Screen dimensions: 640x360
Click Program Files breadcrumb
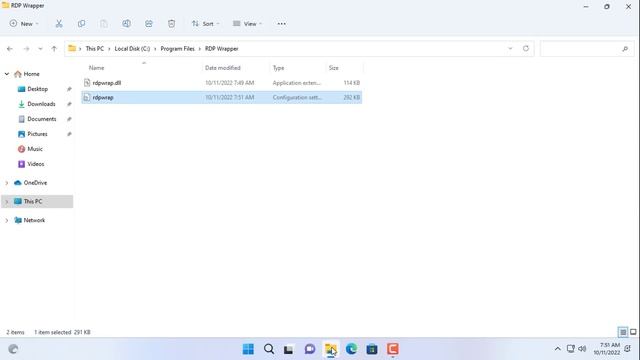coord(177,49)
